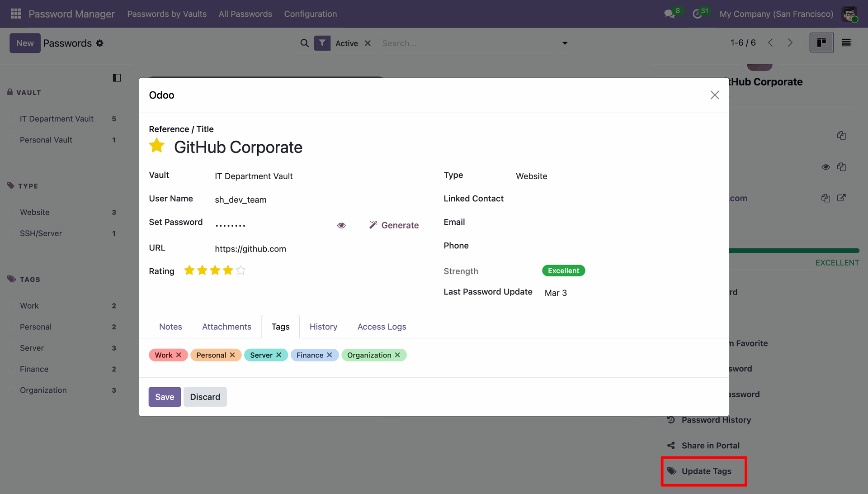Open the Passwords by Vaults menu

click(x=167, y=14)
